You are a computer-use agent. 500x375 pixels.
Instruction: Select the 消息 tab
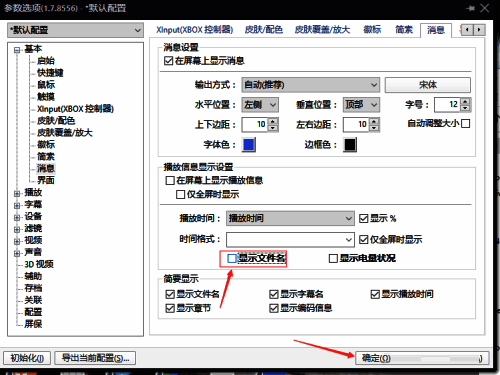click(x=436, y=30)
